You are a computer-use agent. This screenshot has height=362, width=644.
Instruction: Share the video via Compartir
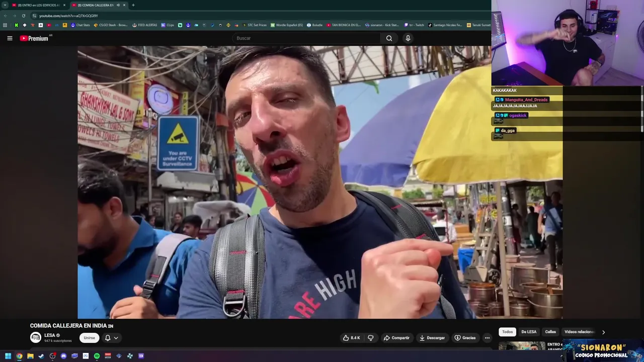(396, 338)
